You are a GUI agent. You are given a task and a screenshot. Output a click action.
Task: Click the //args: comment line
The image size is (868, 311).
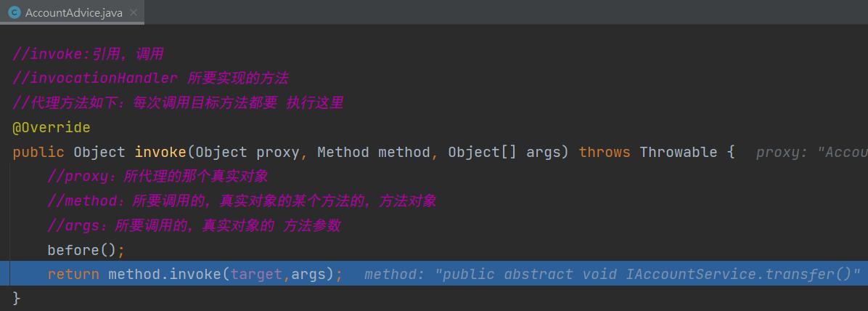(x=194, y=226)
